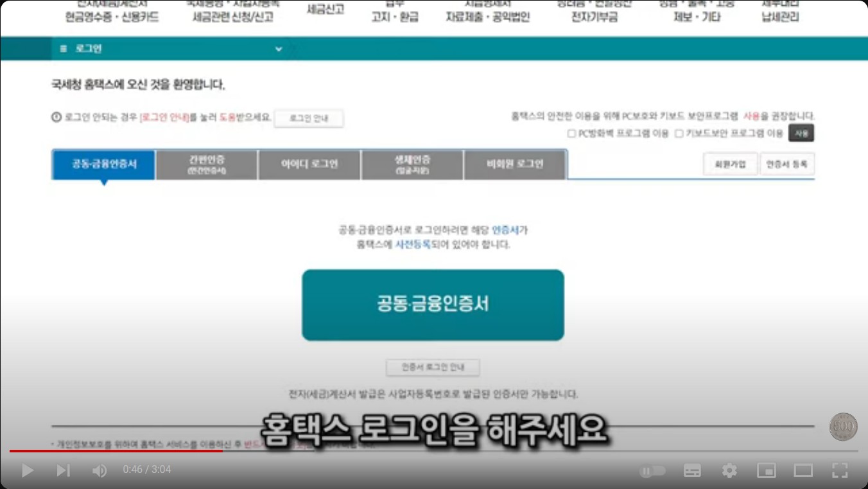Select the 공동·금융인증서 tab
The height and width of the screenshot is (489, 868).
click(x=104, y=164)
